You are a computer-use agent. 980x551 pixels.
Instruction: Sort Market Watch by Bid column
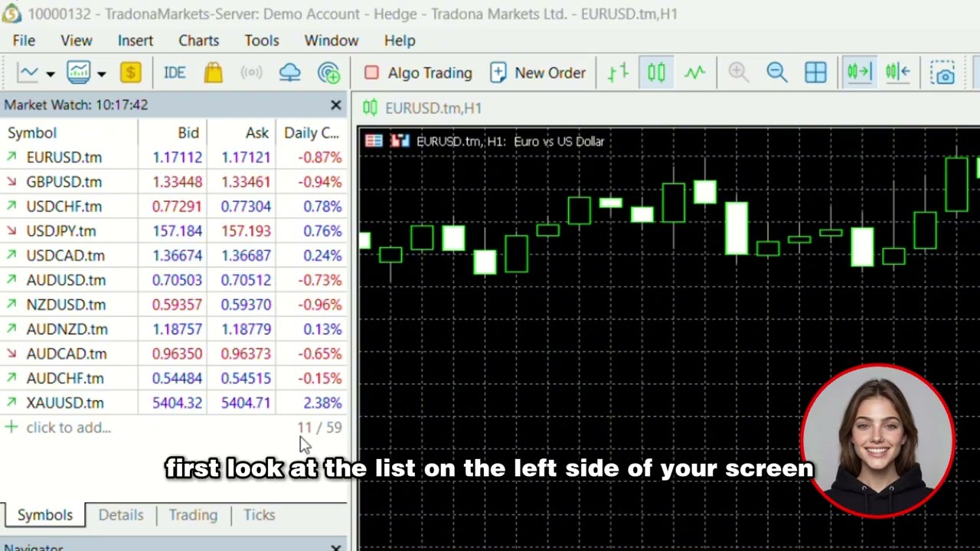172,133
